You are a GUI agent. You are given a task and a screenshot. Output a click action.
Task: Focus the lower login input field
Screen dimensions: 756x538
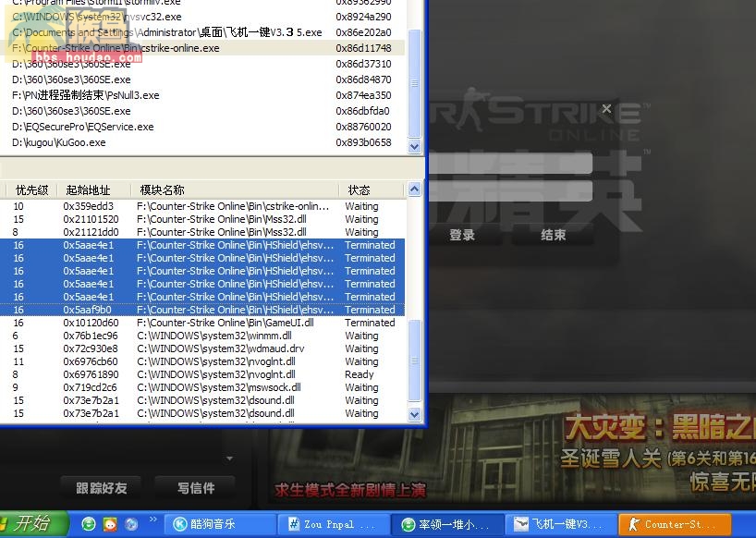point(510,191)
